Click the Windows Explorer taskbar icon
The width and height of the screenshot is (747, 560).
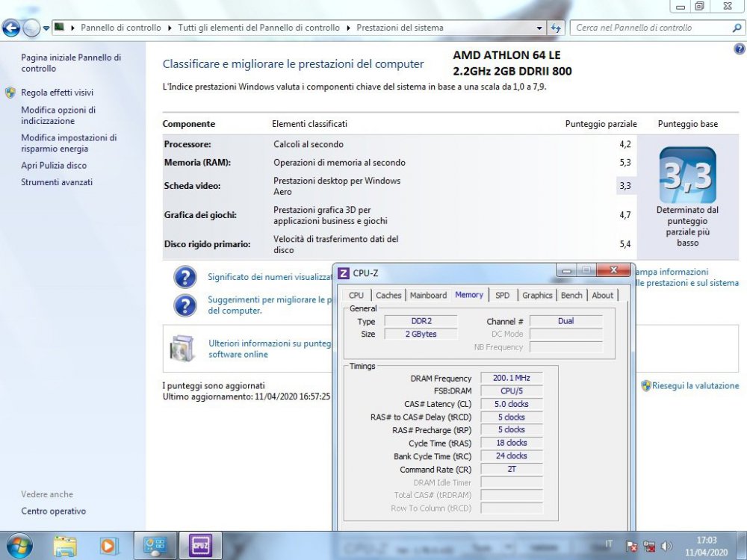(x=65, y=545)
